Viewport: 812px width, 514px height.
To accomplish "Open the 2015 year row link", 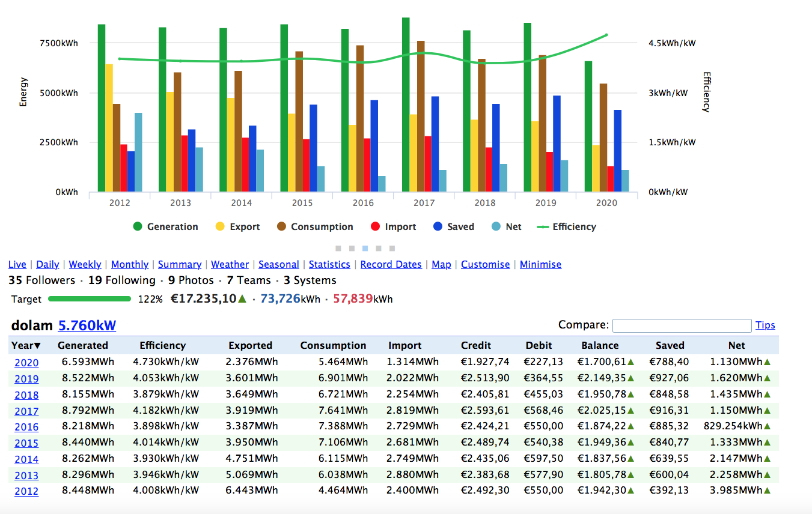I will pyautogui.click(x=26, y=443).
